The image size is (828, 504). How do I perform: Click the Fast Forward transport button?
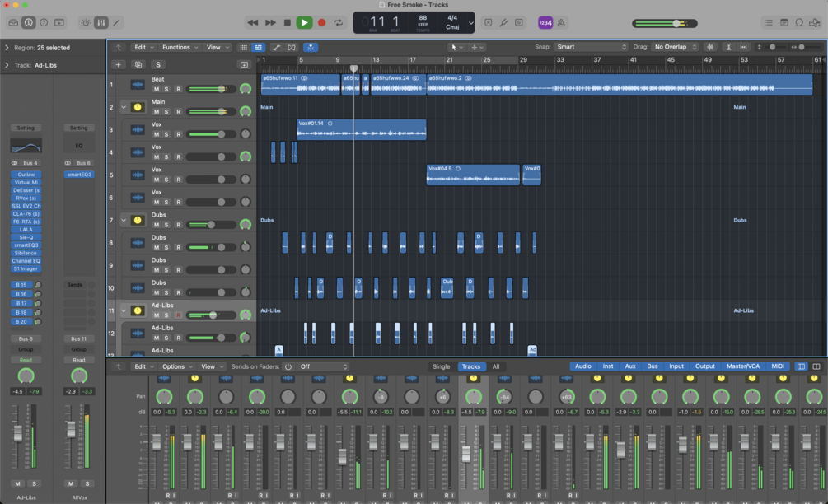[x=270, y=23]
